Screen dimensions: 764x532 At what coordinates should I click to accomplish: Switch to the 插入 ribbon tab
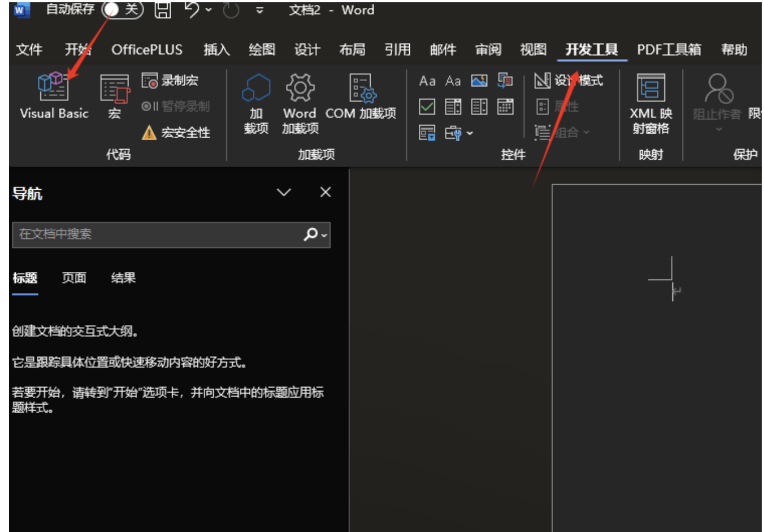coord(217,50)
